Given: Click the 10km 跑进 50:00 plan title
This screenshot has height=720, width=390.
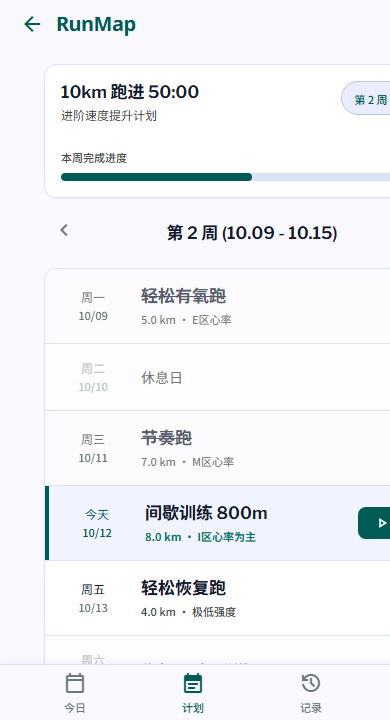Looking at the screenshot, I should [x=130, y=92].
